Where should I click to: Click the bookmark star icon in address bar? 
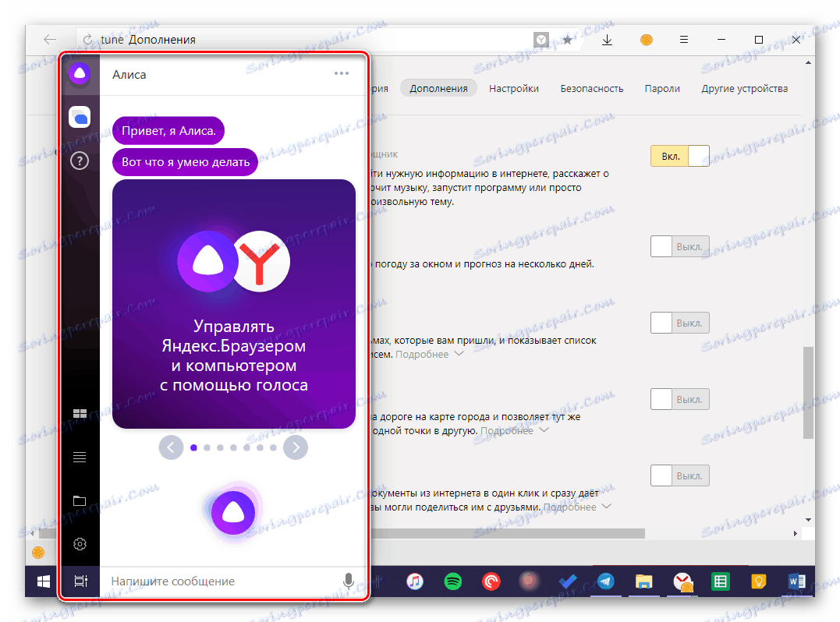click(x=567, y=40)
